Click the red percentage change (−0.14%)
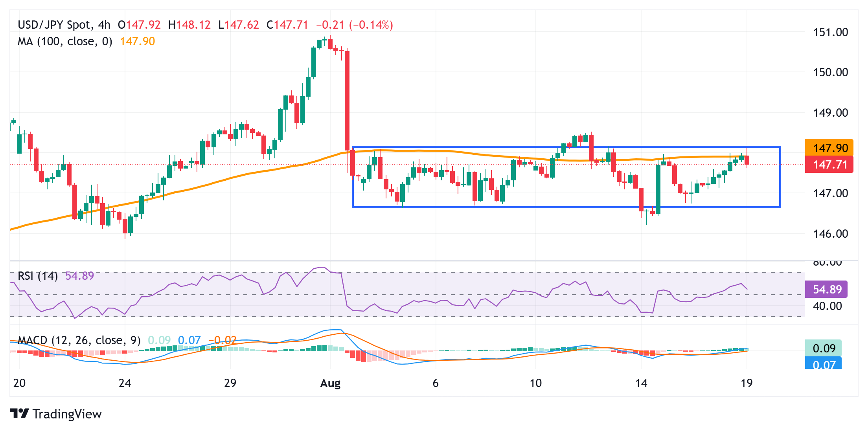 (371, 25)
